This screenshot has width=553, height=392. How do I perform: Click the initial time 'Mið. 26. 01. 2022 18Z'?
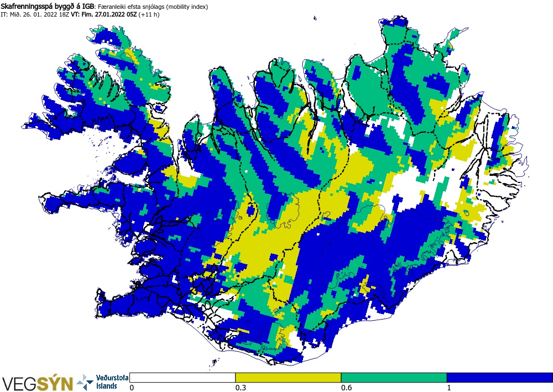39,14
